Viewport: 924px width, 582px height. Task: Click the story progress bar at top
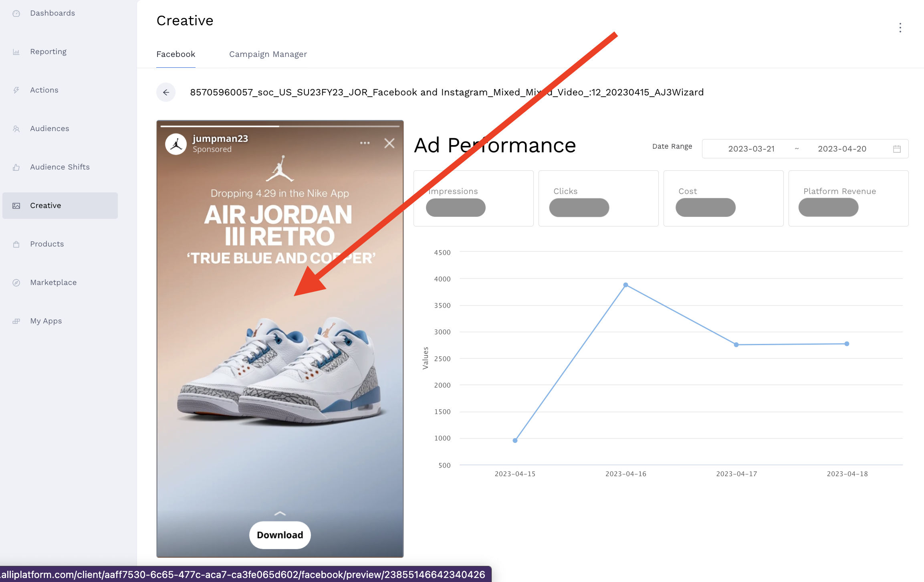pyautogui.click(x=280, y=126)
